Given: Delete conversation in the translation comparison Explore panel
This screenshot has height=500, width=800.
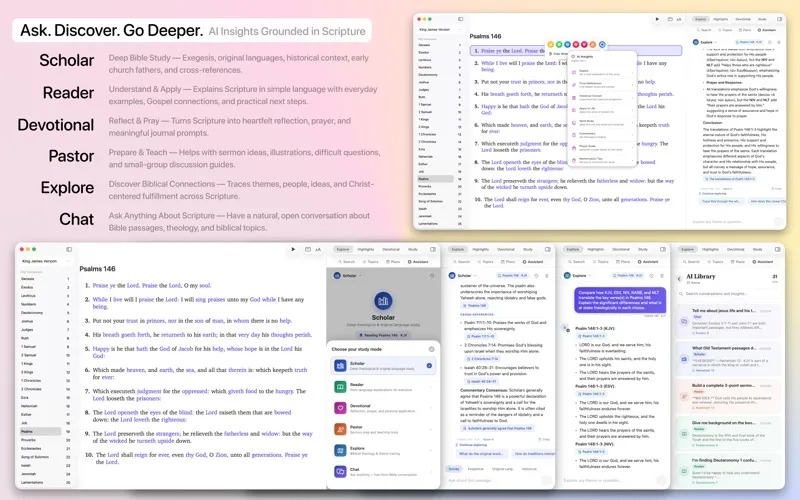Looking at the screenshot, I should 662,276.
